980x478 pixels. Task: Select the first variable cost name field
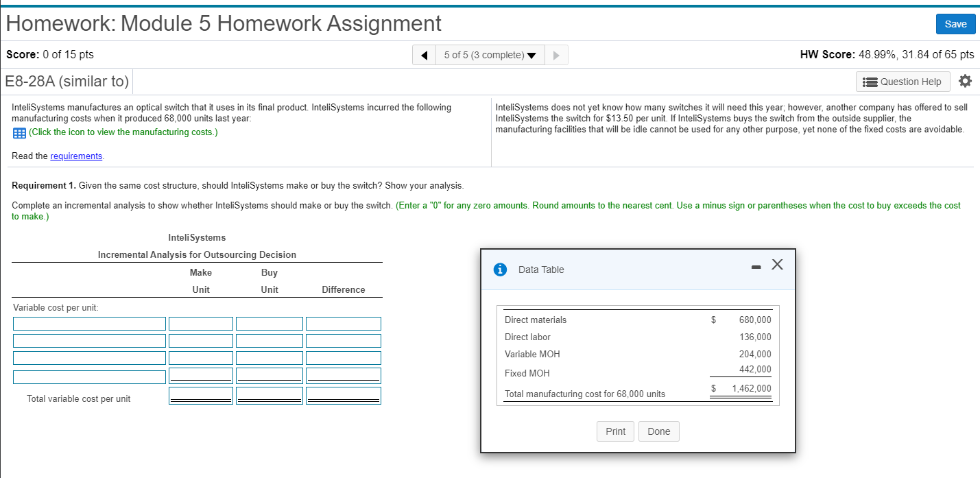click(89, 323)
